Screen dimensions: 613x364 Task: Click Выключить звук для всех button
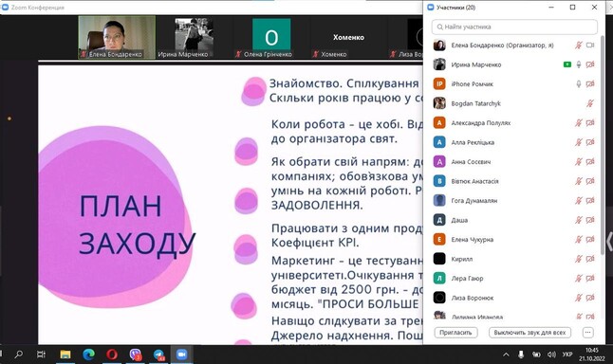(x=529, y=333)
